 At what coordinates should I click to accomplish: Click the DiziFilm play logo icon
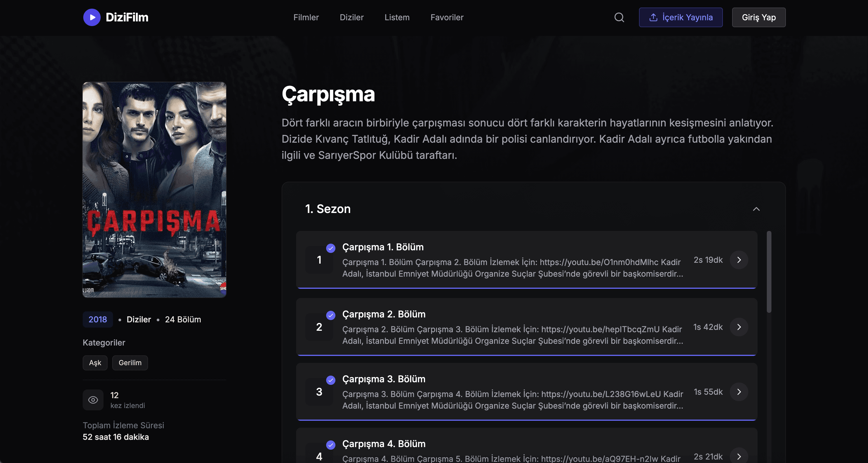(x=92, y=17)
